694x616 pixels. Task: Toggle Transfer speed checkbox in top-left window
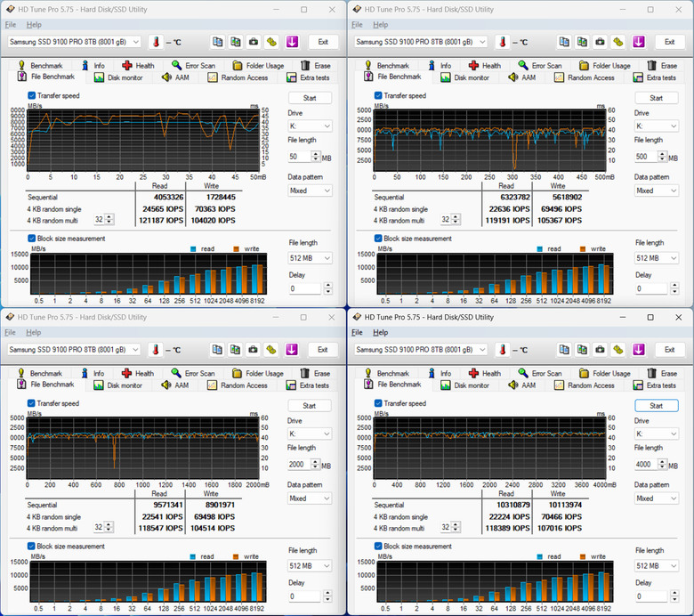click(x=31, y=95)
